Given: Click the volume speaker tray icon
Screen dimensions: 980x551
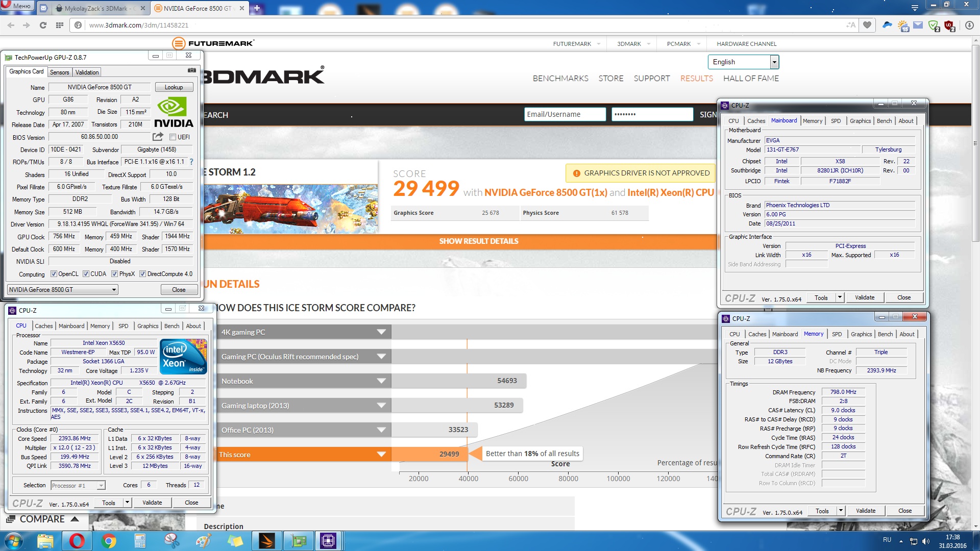Looking at the screenshot, I should (x=926, y=541).
